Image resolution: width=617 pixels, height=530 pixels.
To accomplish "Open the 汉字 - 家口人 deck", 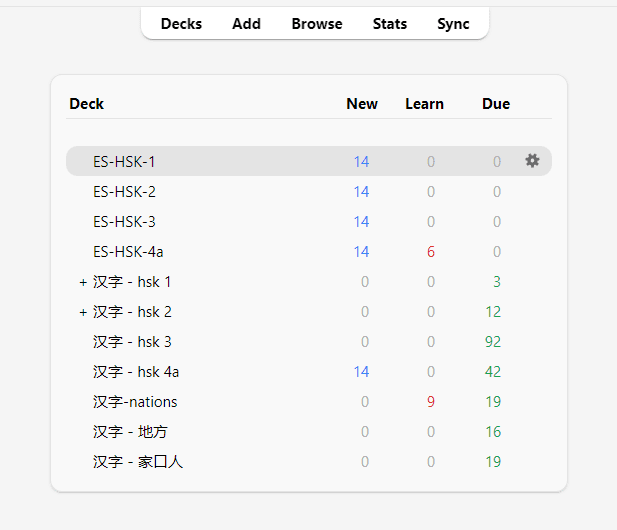I will click(138, 462).
